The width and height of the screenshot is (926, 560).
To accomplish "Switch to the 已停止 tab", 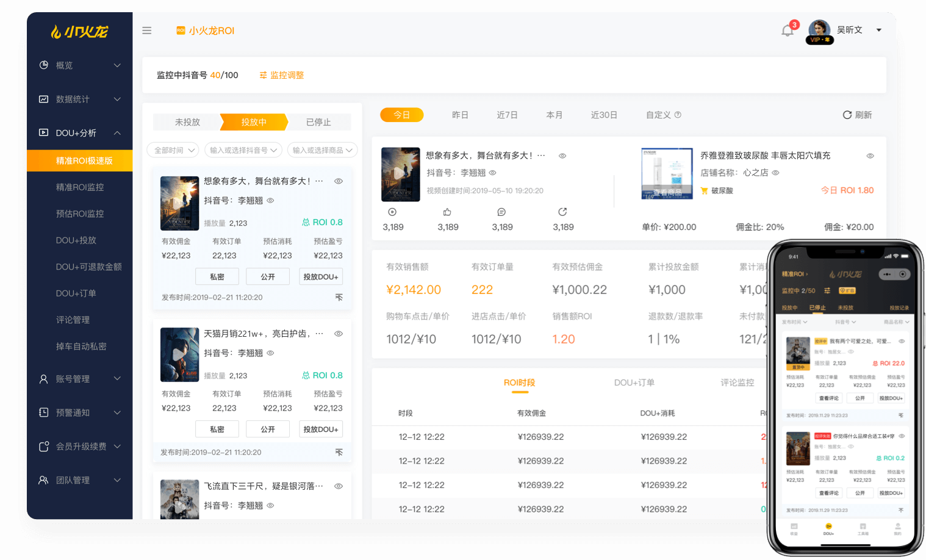I will tap(318, 122).
